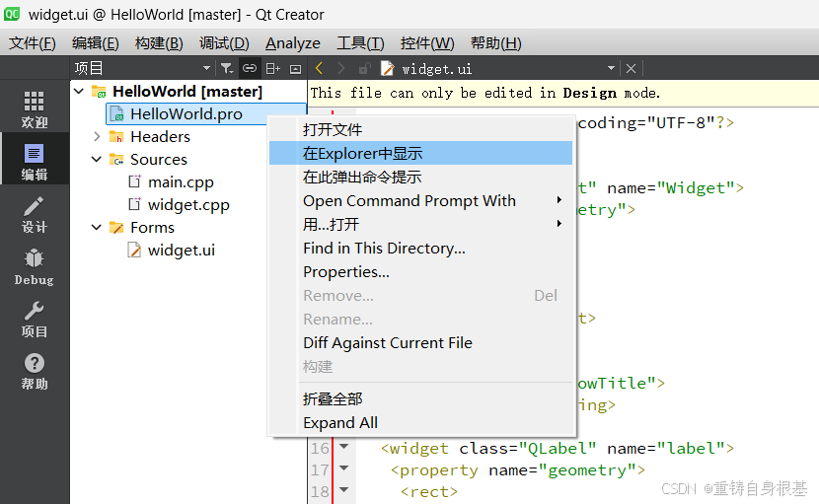
Task: Switch to the Design (设计) mode
Action: coord(34,214)
